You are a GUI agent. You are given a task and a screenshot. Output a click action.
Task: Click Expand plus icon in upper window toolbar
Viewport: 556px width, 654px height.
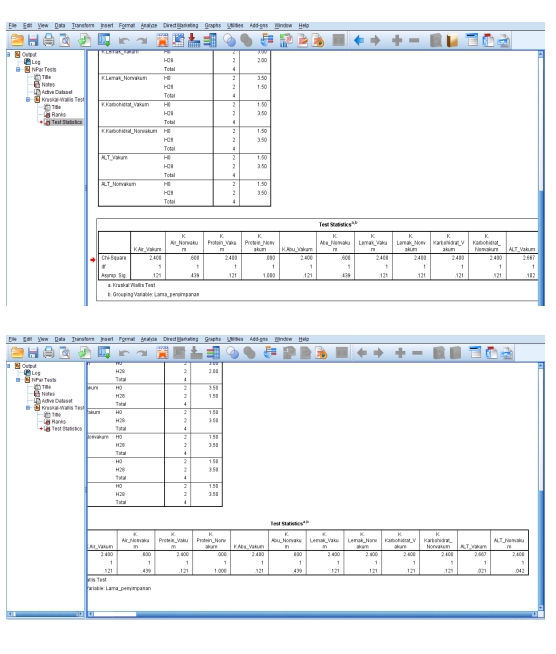click(x=397, y=40)
